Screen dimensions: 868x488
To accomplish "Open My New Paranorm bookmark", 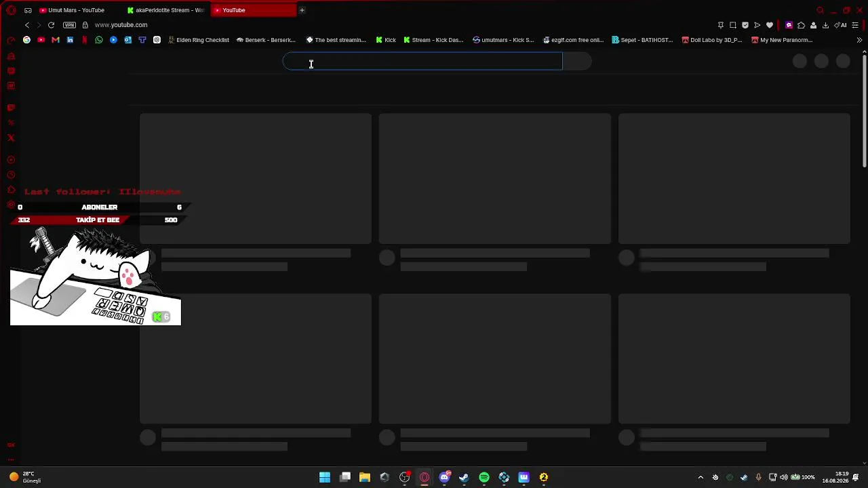I will 782,40.
